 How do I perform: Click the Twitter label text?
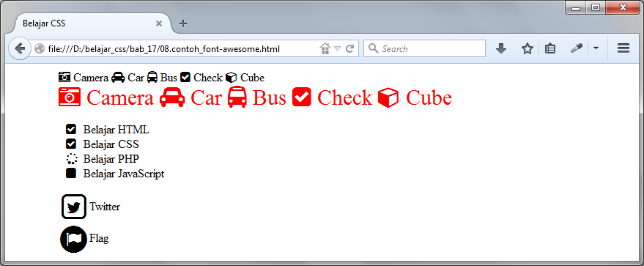tap(105, 207)
